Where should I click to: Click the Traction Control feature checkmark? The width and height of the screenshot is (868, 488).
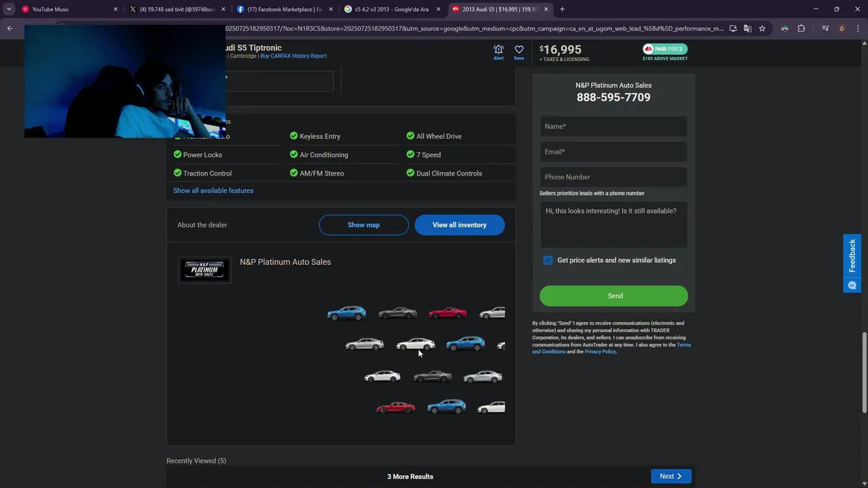tap(178, 173)
